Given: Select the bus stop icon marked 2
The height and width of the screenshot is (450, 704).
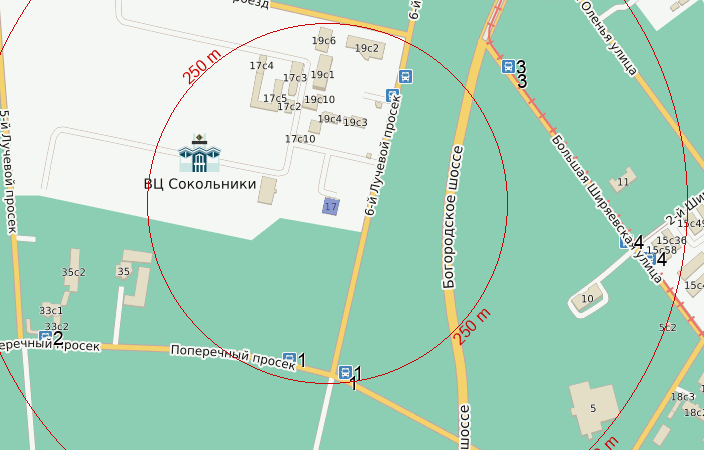Looking at the screenshot, I should tap(45, 337).
